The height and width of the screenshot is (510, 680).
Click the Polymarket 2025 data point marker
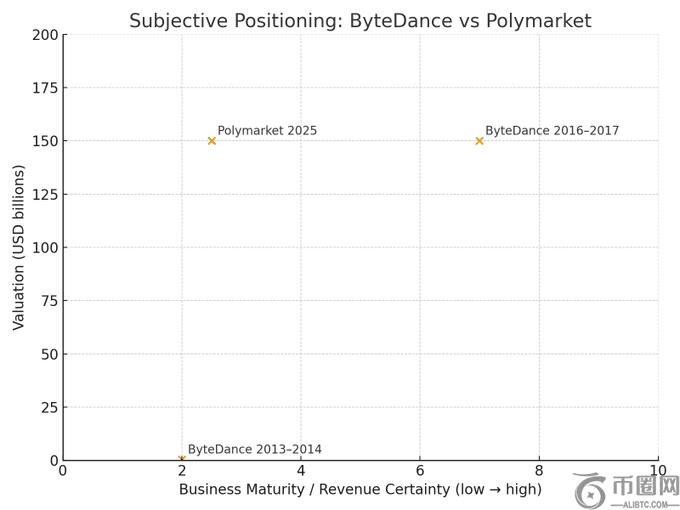(212, 141)
